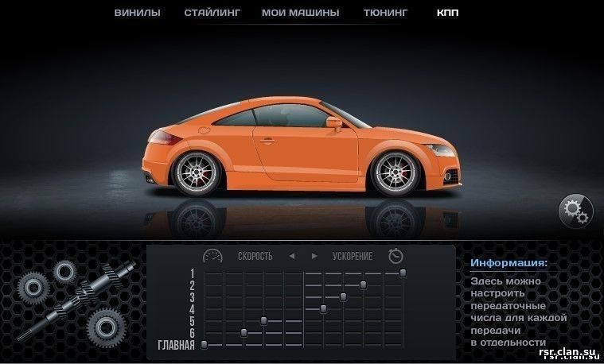Select the КПП tab
604x364 pixels.
447,13
